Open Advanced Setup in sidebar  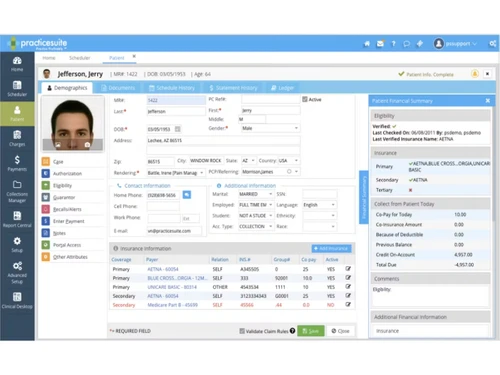tap(17, 272)
